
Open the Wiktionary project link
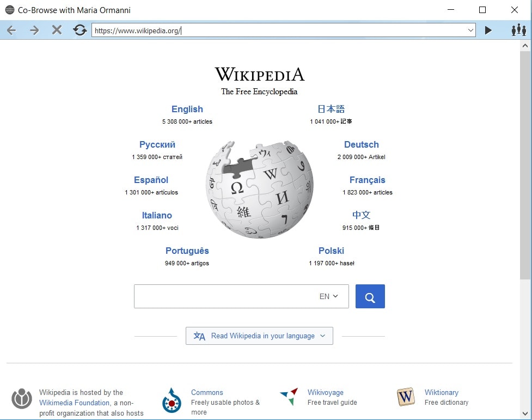[x=442, y=392]
